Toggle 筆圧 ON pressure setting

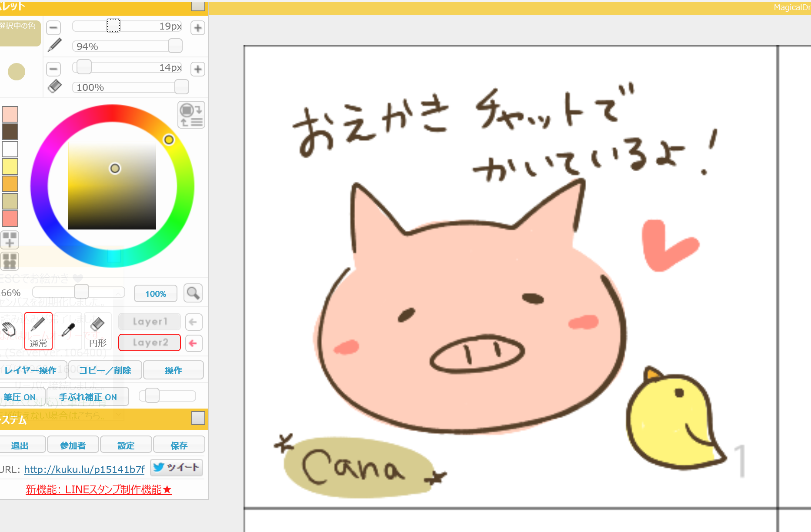click(x=22, y=397)
